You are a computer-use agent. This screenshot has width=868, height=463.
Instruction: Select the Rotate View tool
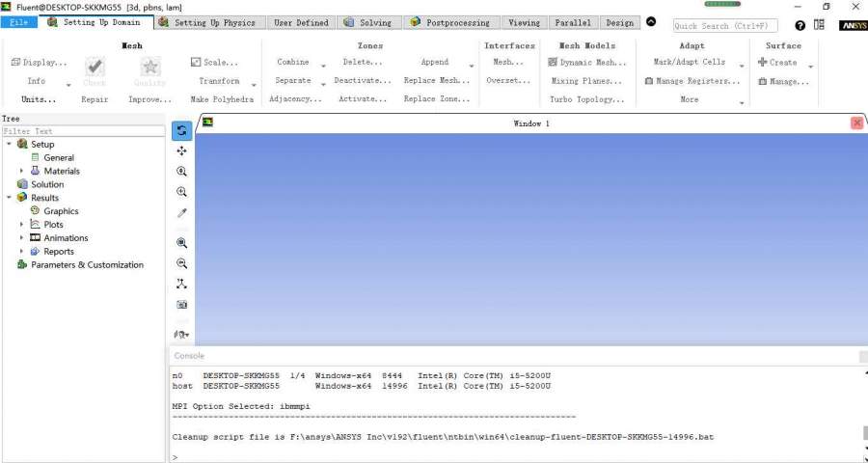coord(181,131)
